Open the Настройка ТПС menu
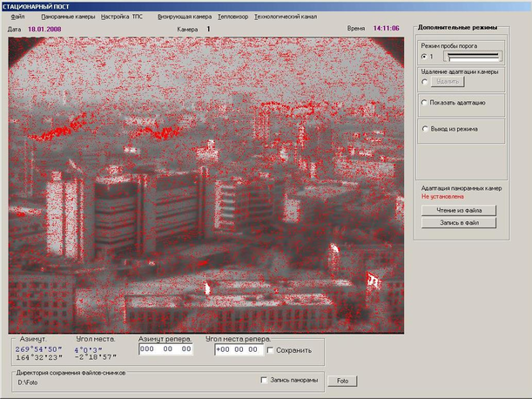 [x=122, y=17]
